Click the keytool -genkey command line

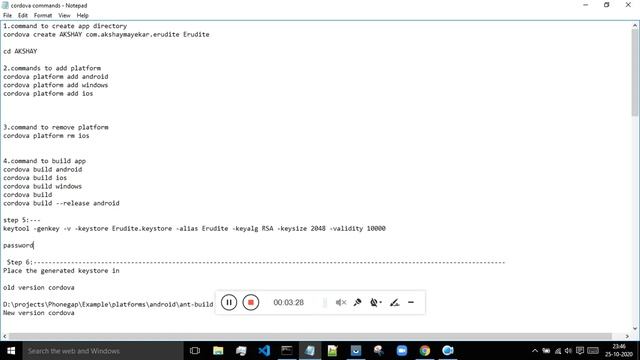194,228
